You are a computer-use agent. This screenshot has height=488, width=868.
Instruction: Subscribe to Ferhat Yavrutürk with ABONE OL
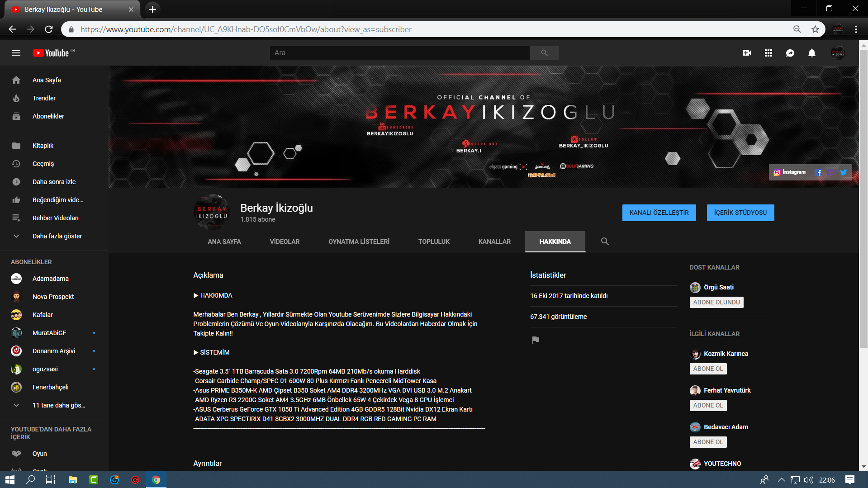click(x=708, y=405)
